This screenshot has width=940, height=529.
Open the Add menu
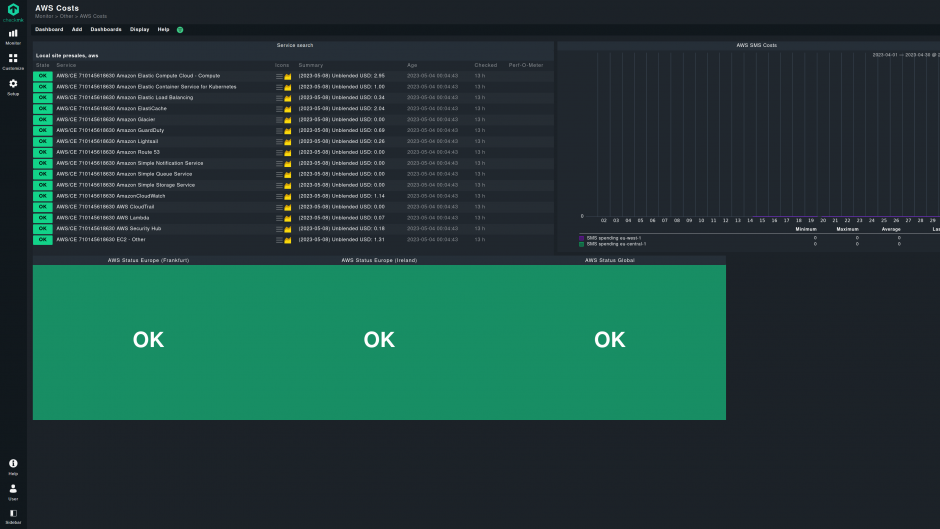77,29
